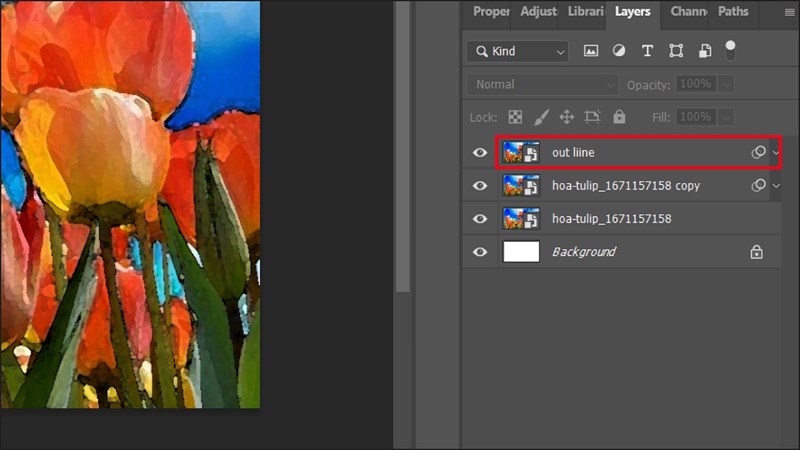Click the Lock image pixels brush icon
This screenshot has width=800, height=450.
pos(541,117)
